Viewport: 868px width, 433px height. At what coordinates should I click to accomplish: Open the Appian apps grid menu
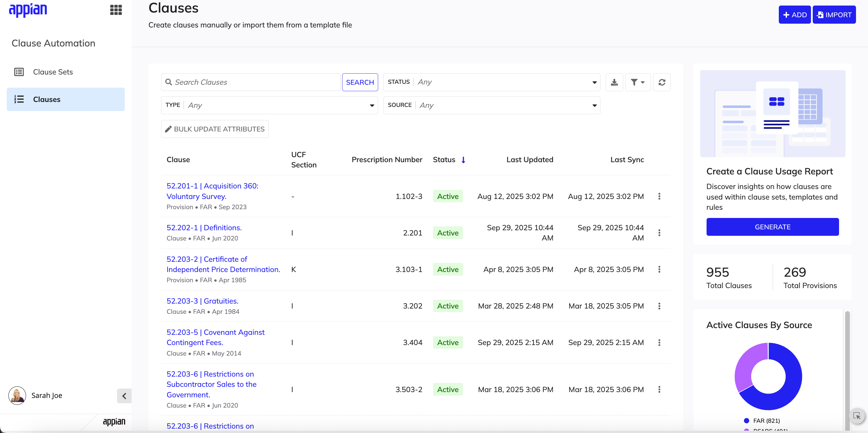pos(116,10)
